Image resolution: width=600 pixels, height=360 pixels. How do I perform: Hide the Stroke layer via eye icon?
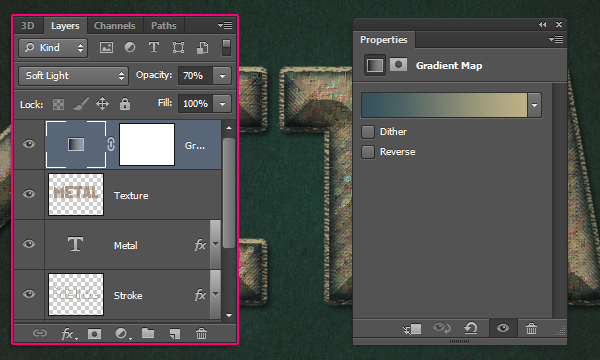click(x=29, y=294)
